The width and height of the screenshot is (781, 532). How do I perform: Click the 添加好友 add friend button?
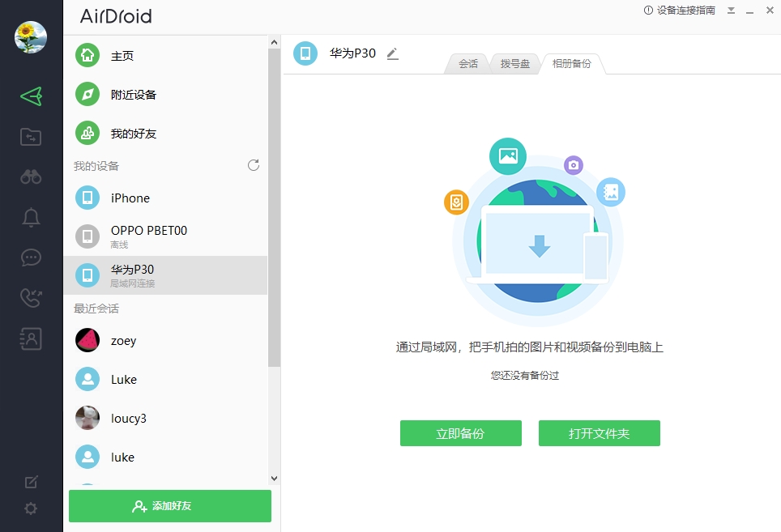coord(170,506)
